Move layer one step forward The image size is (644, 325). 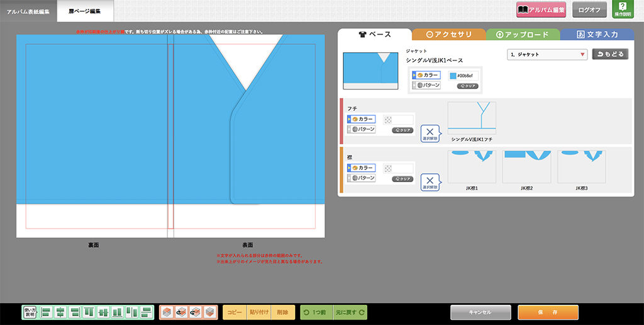tap(181, 312)
